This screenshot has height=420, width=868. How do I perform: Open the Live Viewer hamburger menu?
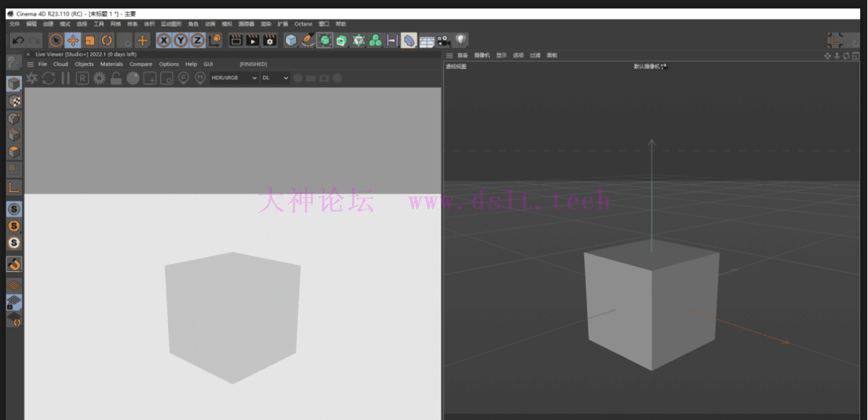click(30, 64)
